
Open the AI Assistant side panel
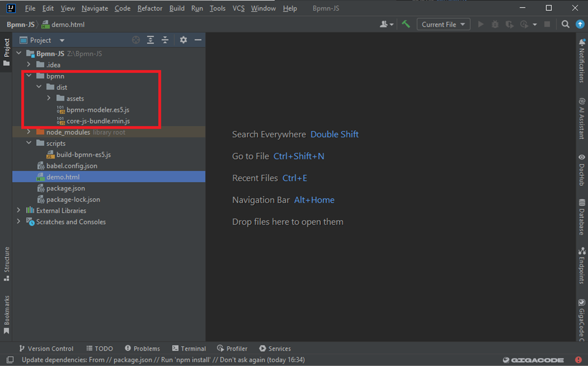pos(581,118)
